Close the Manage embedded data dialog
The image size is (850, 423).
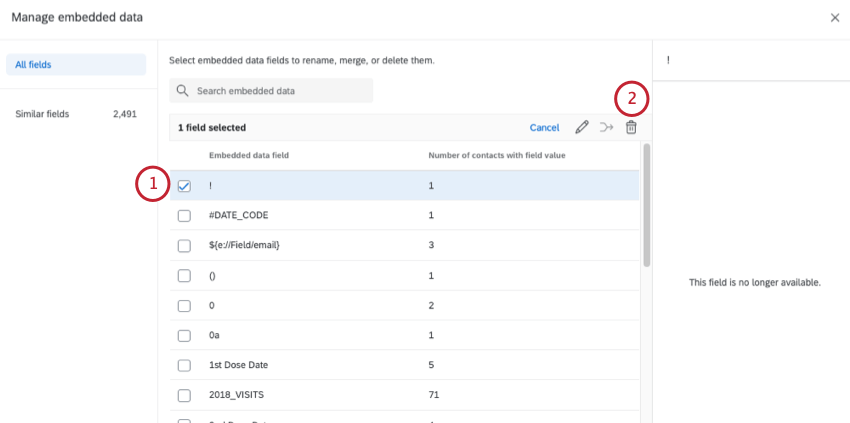[x=835, y=18]
